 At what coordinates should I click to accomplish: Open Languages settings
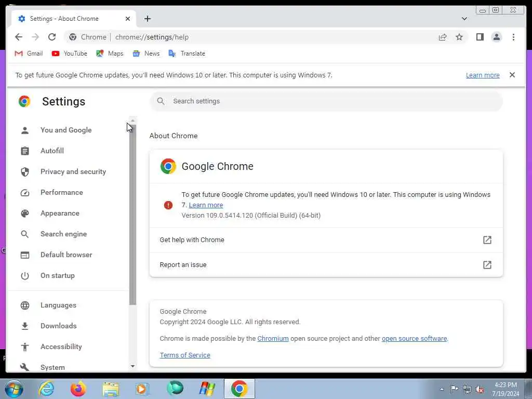(x=58, y=305)
